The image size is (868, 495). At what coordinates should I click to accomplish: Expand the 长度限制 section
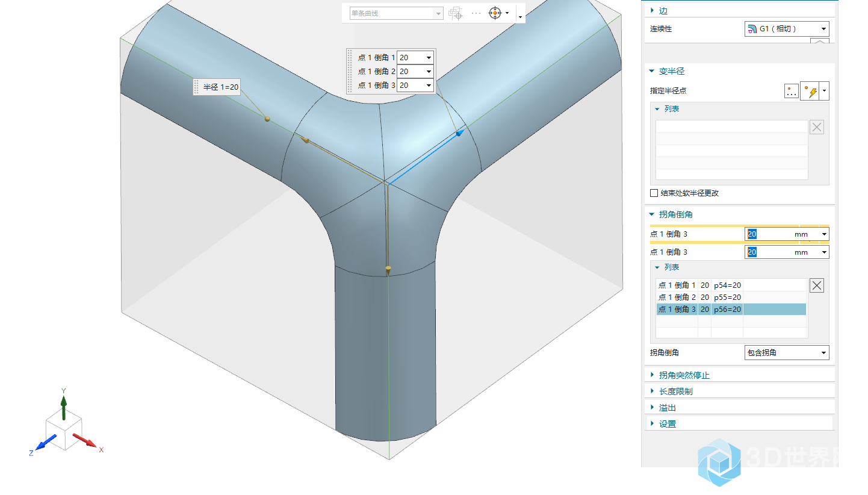pyautogui.click(x=653, y=391)
